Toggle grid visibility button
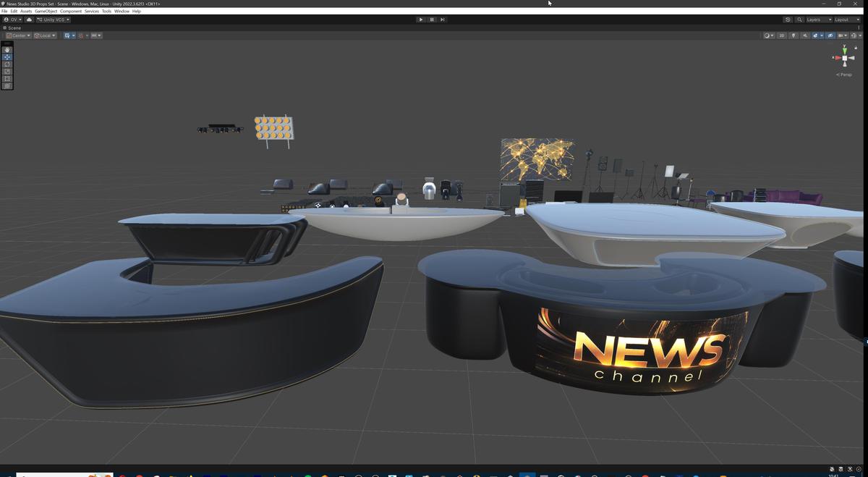Image resolution: width=868 pixels, height=477 pixels. coord(67,35)
